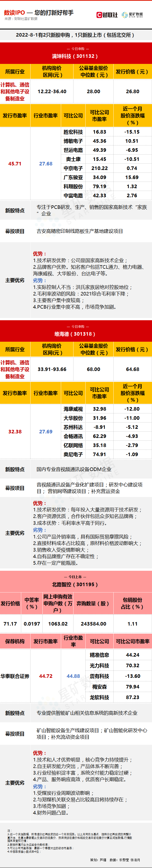Click the 数读IPO title text
152x868 pixels.
pyautogui.click(x=14, y=12)
